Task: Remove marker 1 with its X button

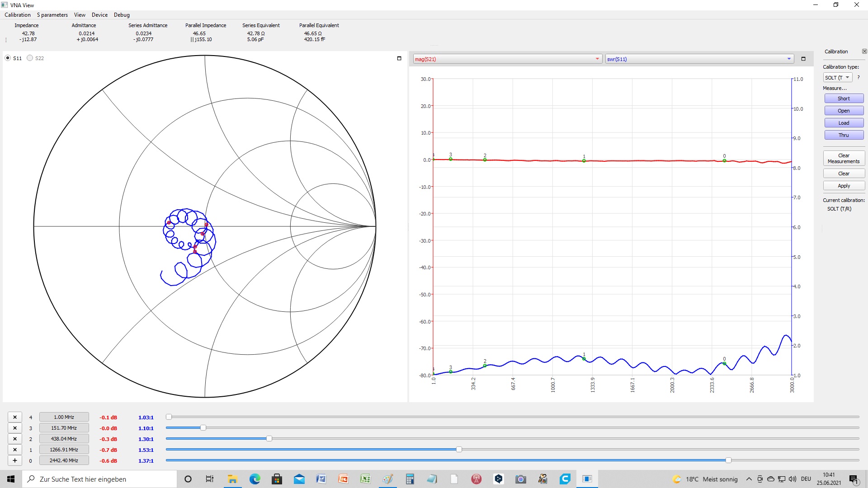Action: [x=15, y=450]
